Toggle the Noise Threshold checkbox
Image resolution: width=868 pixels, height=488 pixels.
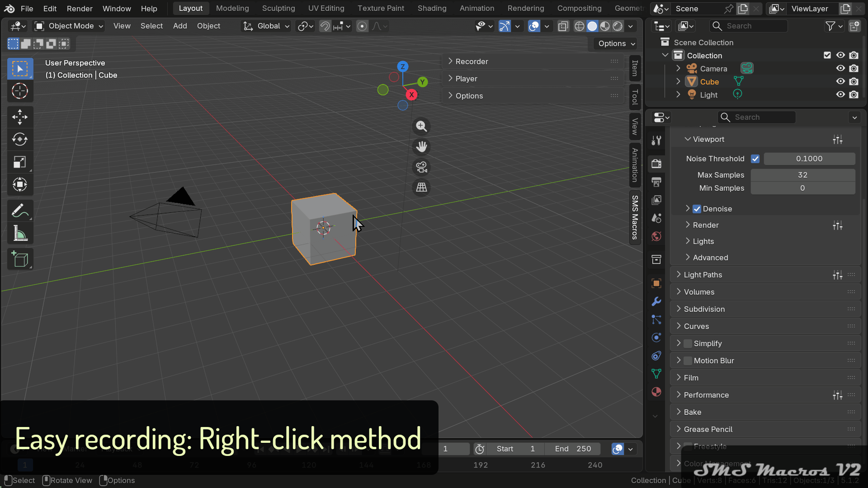[755, 159]
